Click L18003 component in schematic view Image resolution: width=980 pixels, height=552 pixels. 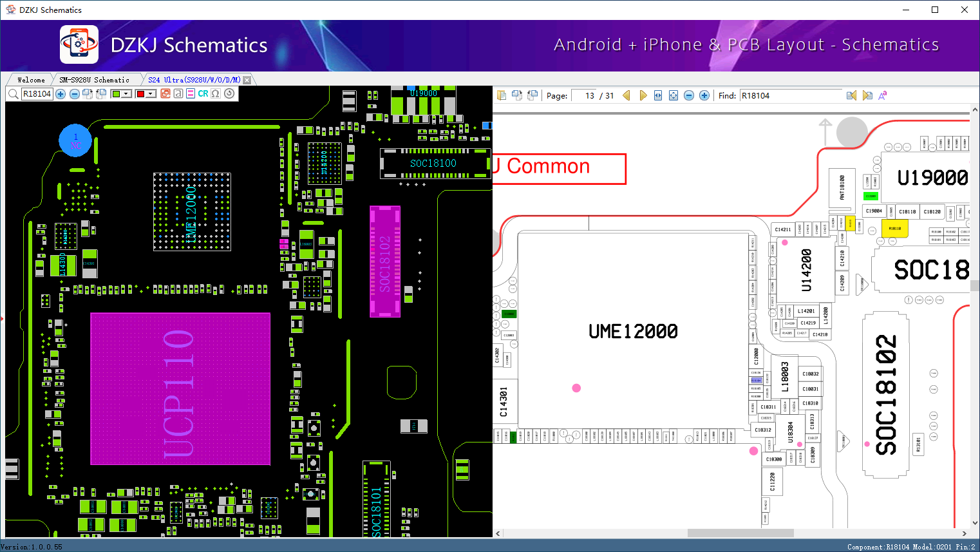[x=785, y=377]
